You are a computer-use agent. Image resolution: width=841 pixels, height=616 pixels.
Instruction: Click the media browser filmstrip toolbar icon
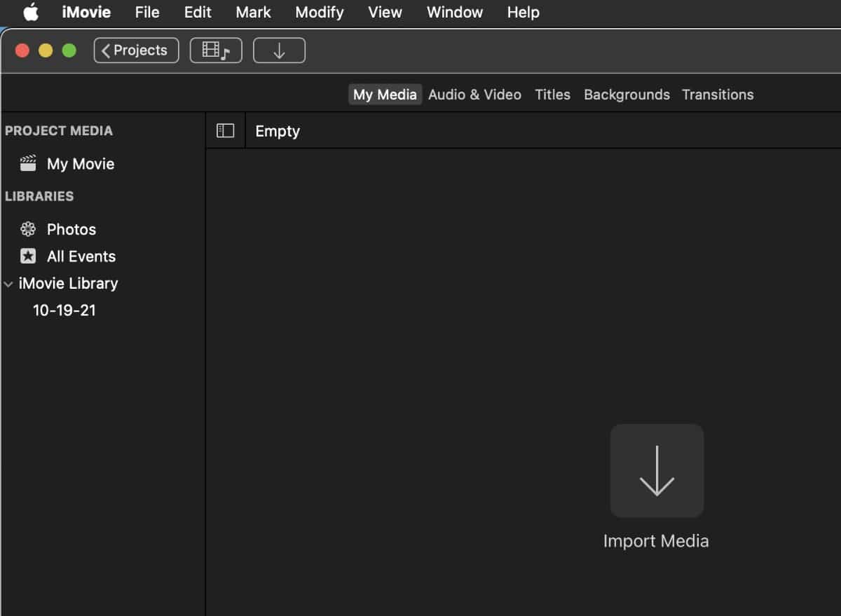(216, 50)
